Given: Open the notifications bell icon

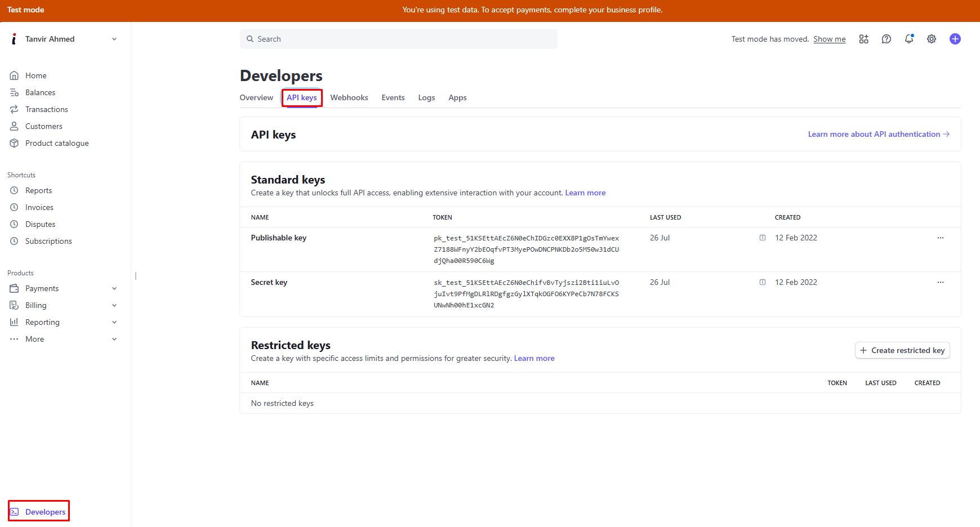Looking at the screenshot, I should [909, 39].
